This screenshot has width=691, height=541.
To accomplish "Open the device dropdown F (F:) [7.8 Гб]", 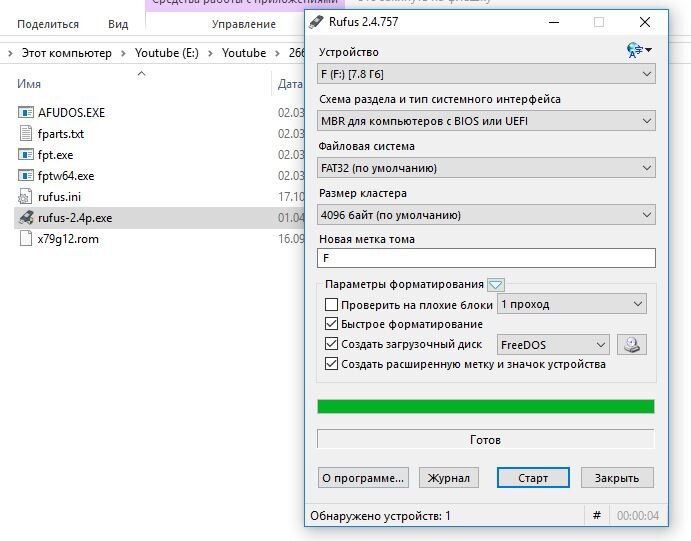I will pyautogui.click(x=486, y=74).
